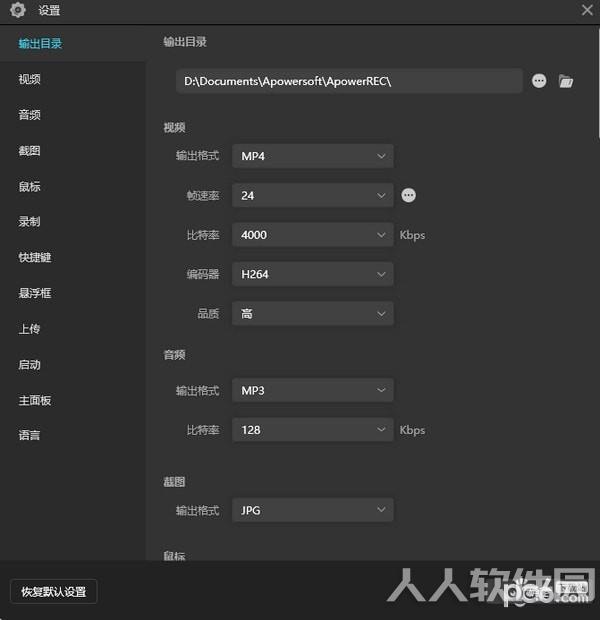Click the 视频 section heading in the content pane
This screenshot has width=600, height=620.
click(174, 127)
